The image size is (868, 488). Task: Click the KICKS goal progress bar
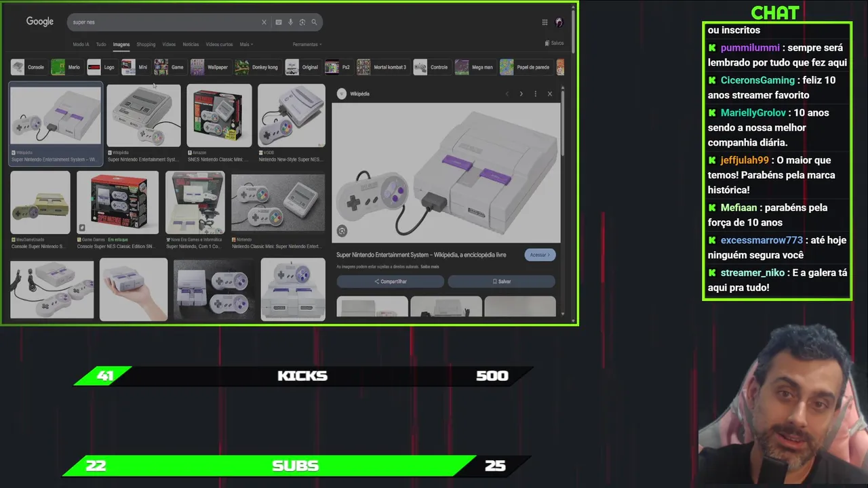(304, 376)
